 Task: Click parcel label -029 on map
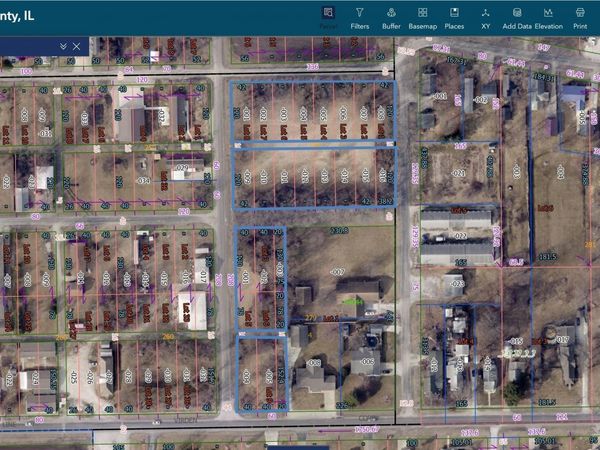[182, 167]
